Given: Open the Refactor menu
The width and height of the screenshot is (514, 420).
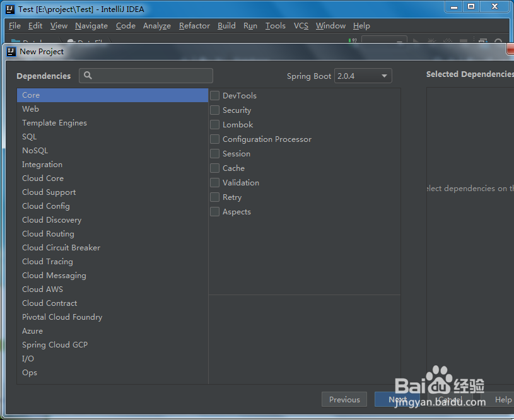Looking at the screenshot, I should pyautogui.click(x=194, y=26).
